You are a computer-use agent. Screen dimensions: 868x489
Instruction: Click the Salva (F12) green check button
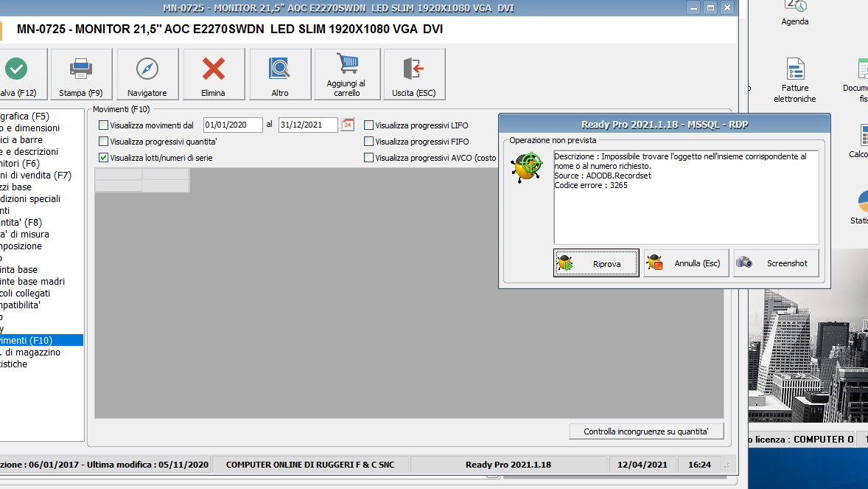(x=23, y=74)
